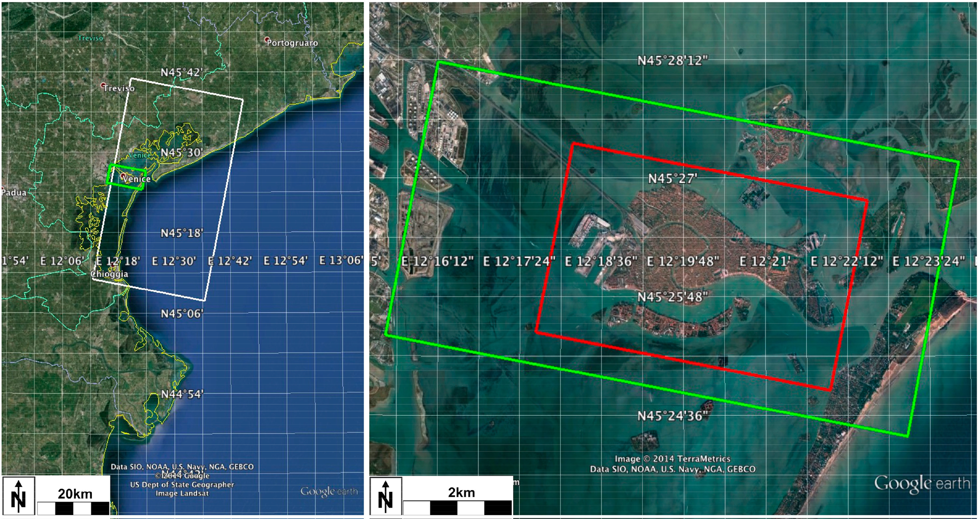
Task: Click the teal Treviso province label
Action: point(90,38)
